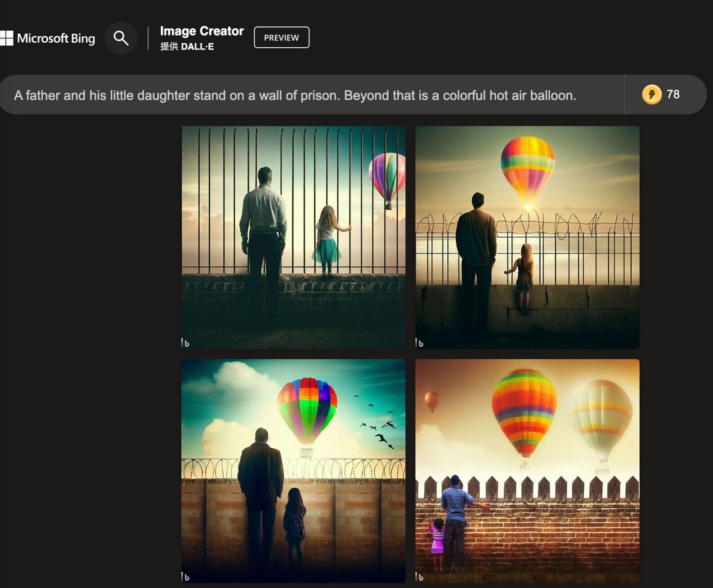Open the image with vertical prison bars
The image size is (713, 588).
293,237
